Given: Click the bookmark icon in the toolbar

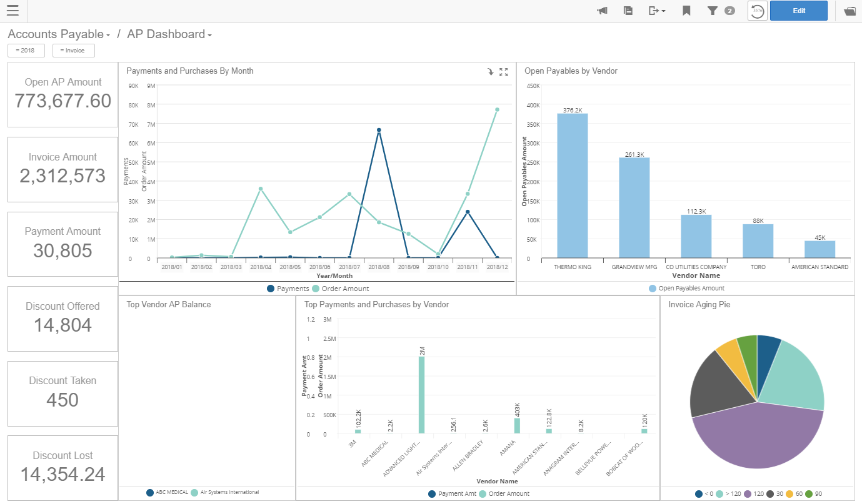Looking at the screenshot, I should point(686,11).
